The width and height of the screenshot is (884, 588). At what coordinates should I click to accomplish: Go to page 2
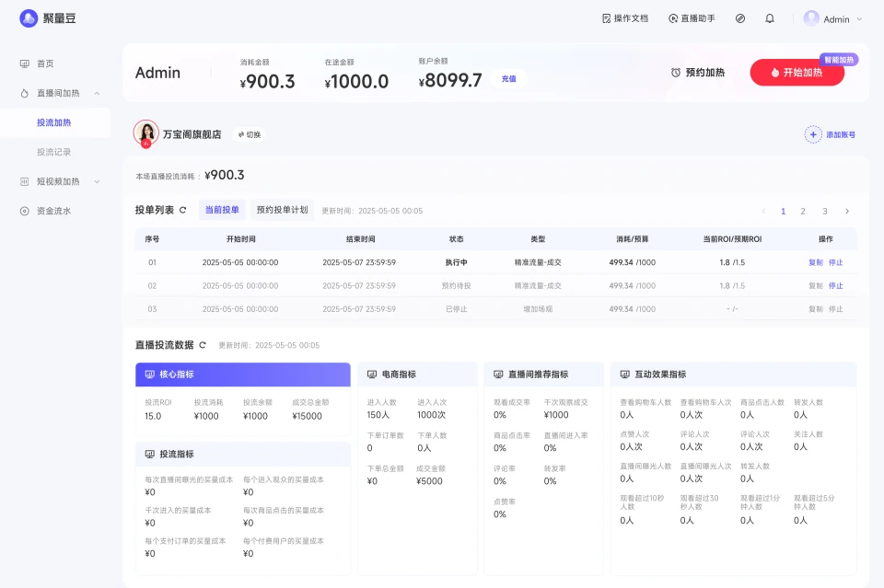click(x=803, y=212)
